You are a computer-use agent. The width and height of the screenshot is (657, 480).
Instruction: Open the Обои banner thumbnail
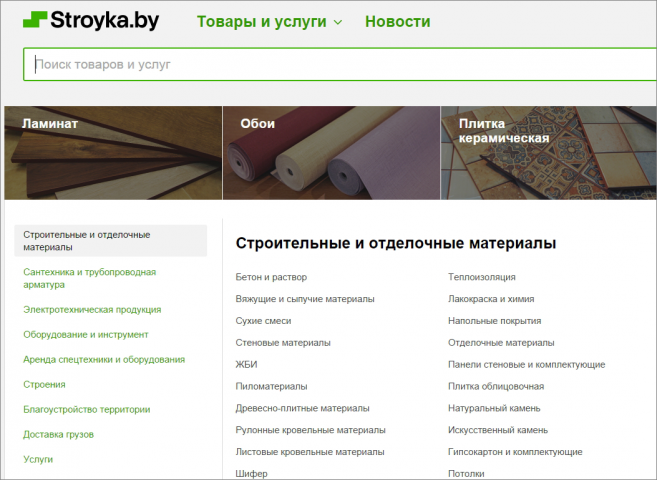(331, 153)
